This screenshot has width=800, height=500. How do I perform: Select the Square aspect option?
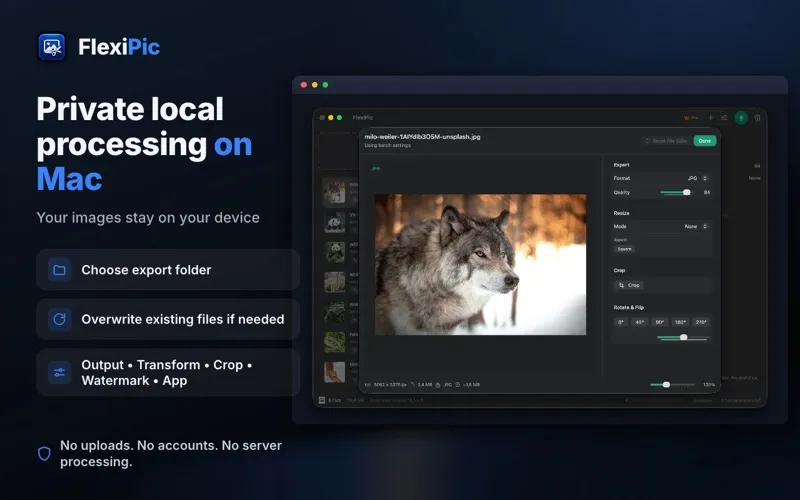[x=624, y=249]
